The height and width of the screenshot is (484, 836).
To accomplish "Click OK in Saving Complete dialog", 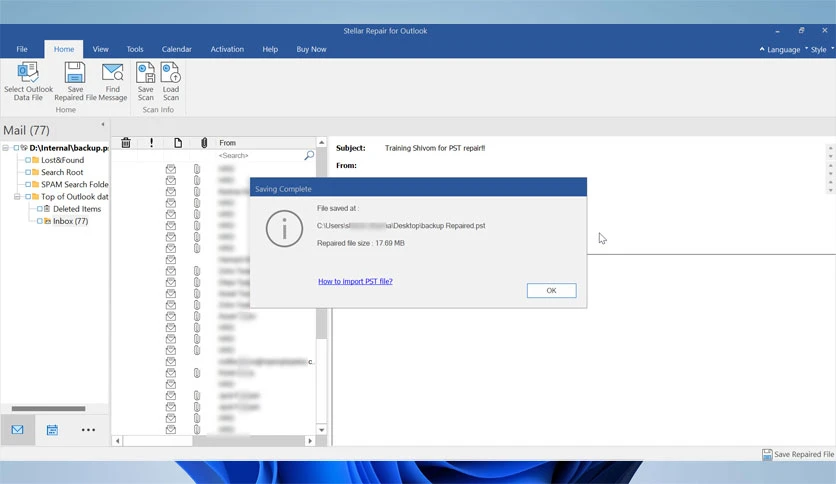I will (551, 291).
